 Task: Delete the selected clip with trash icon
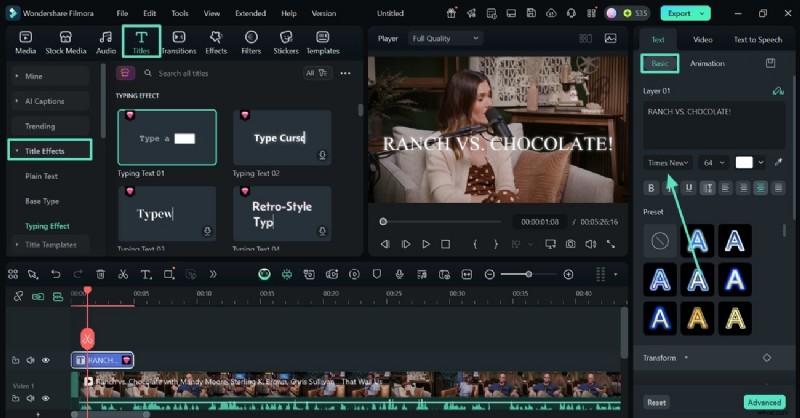coord(100,274)
